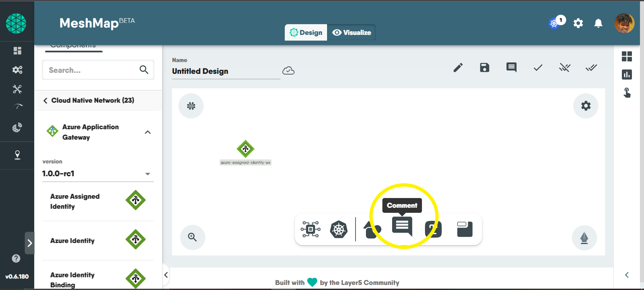Open the notifications bell
This screenshot has height=290, width=644.
598,23
